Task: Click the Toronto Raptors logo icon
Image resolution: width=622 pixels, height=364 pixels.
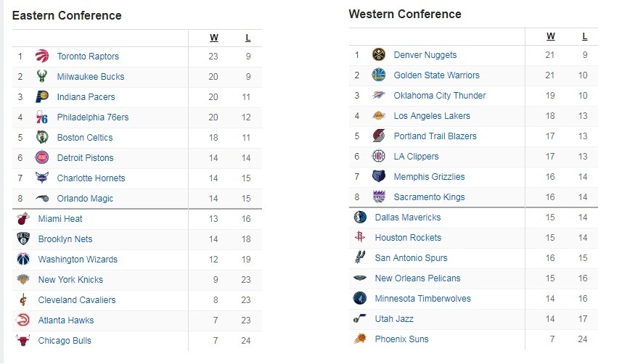Action: (42, 56)
